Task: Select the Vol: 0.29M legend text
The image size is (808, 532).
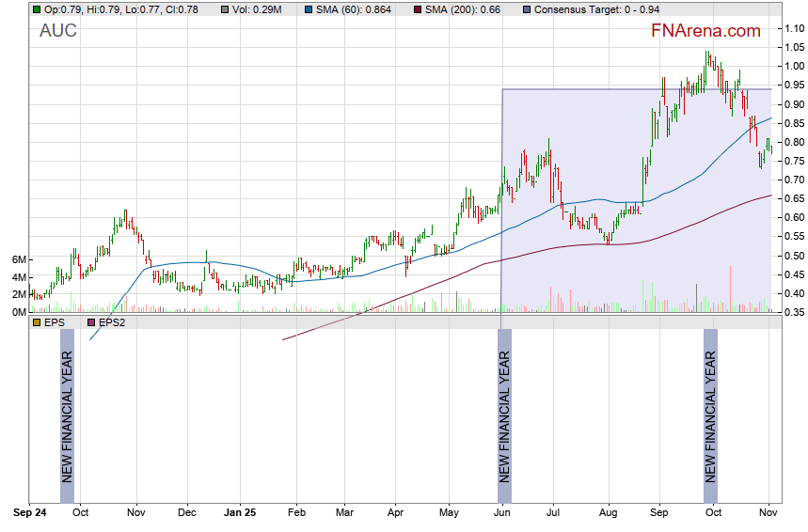Action: pos(257,9)
